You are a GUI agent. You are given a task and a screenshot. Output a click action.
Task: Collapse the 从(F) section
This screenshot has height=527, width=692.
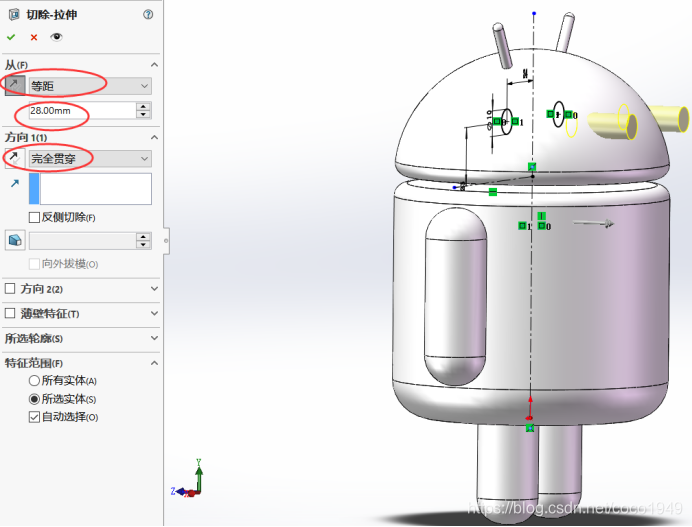pos(154,65)
